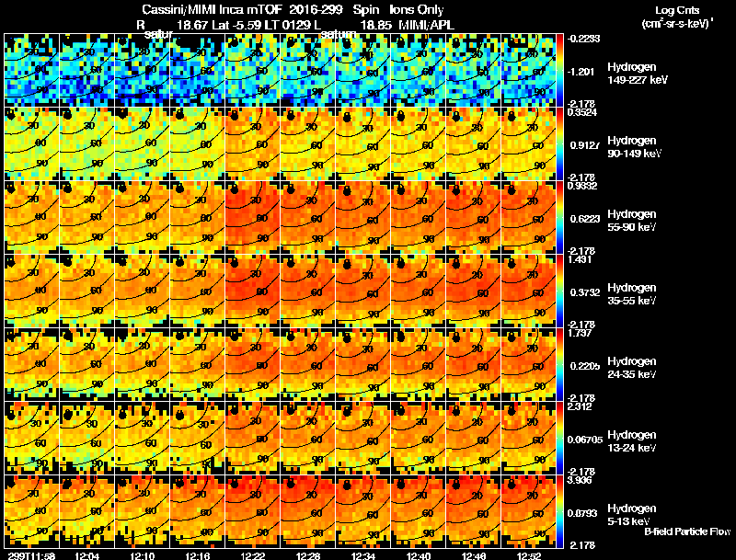Screen dimensions: 736x560
Task: Click the '12:04' time axis label
Action: (86, 555)
